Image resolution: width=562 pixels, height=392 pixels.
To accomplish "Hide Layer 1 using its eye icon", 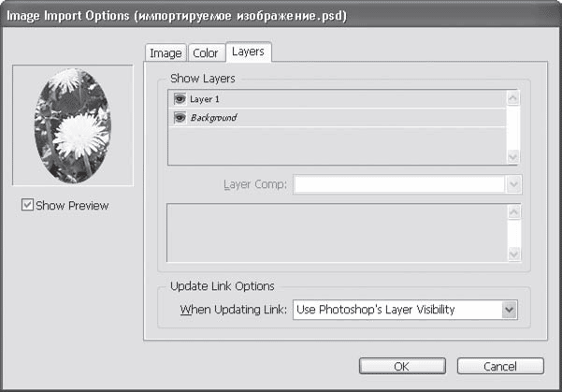I will point(179,98).
